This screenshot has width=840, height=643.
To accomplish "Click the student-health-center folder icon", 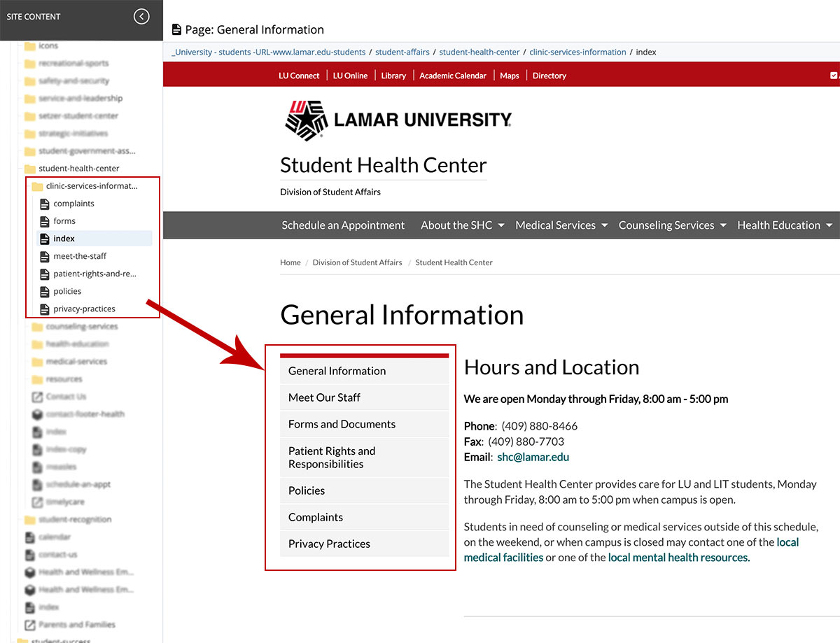I will [x=30, y=169].
